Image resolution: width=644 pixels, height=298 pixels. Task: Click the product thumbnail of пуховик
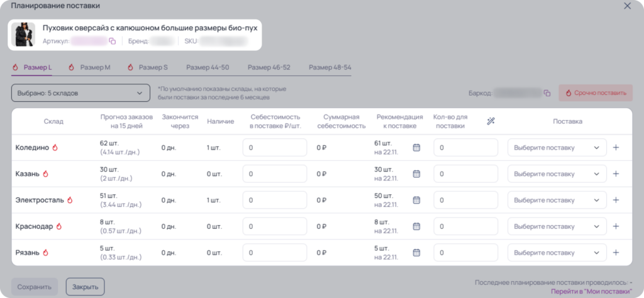(x=23, y=34)
